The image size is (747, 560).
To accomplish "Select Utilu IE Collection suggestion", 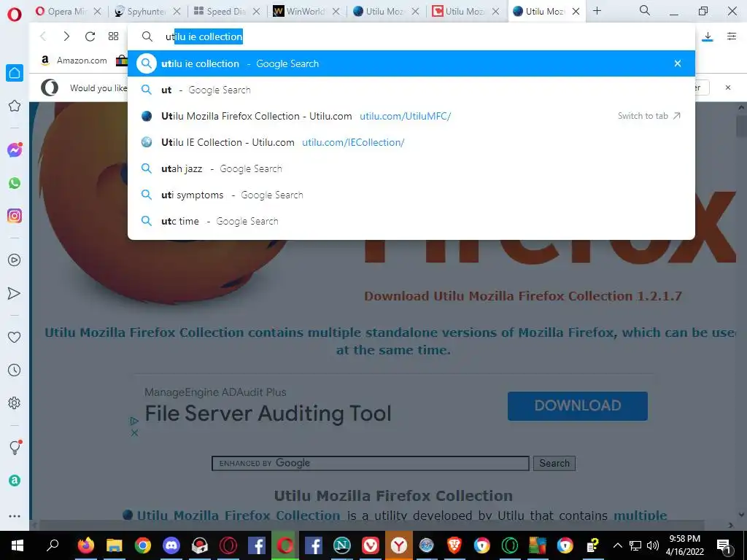I will point(411,142).
